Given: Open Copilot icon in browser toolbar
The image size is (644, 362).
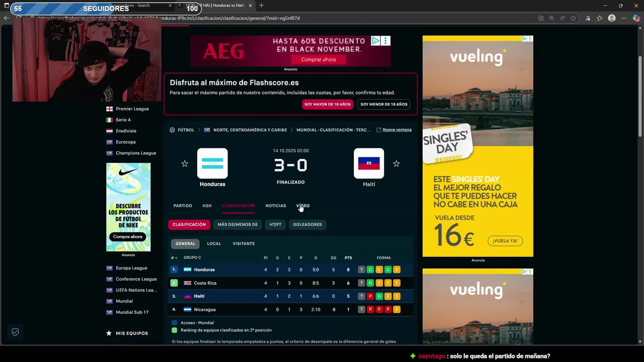Looking at the screenshot, I should (x=636, y=18).
